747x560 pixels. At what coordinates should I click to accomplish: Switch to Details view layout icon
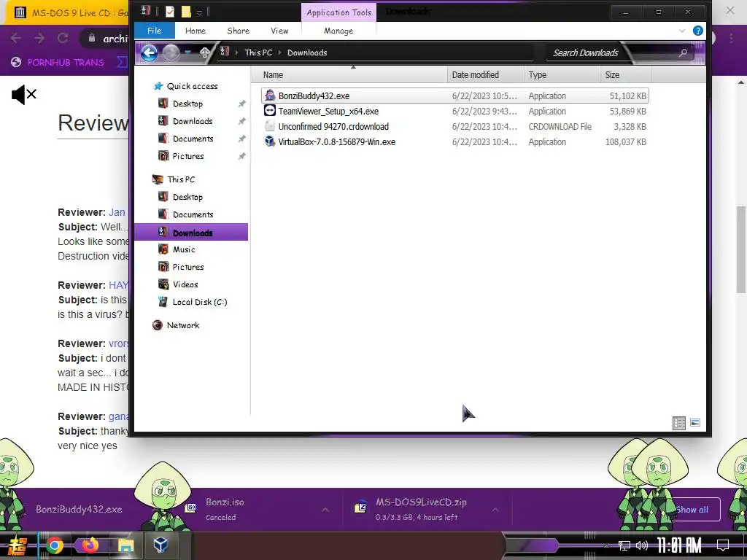point(679,423)
